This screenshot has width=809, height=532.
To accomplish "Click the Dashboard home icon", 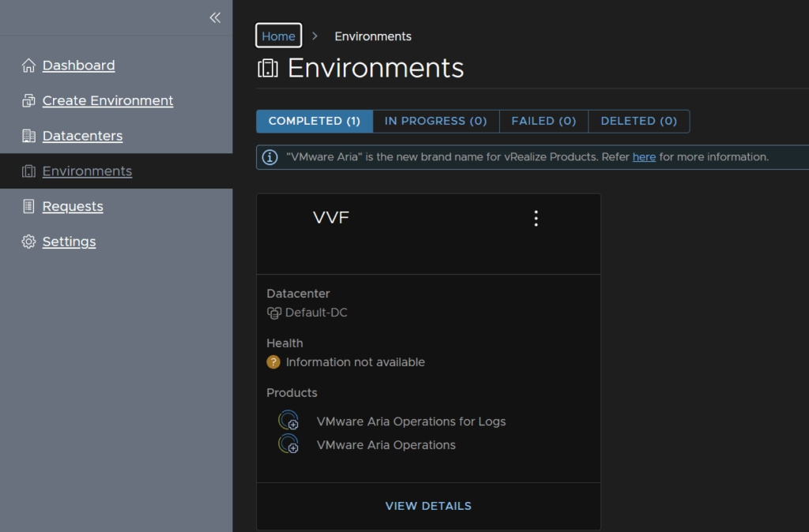I will coord(29,66).
